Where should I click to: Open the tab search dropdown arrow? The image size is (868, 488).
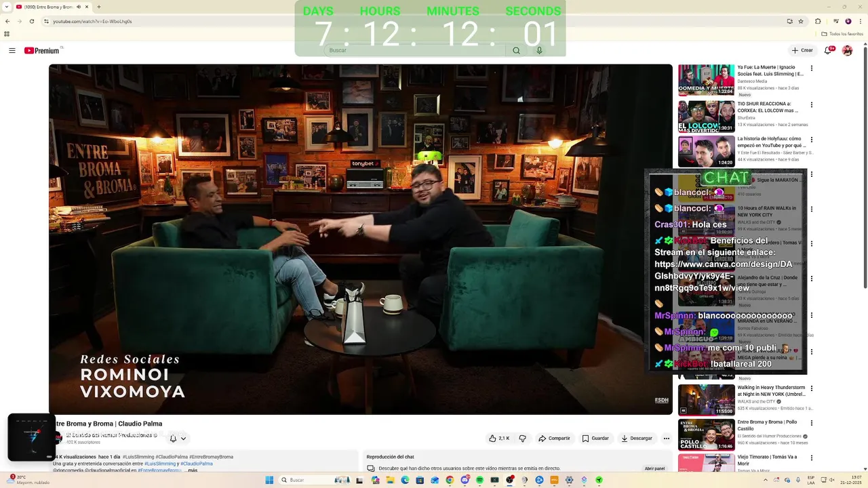(x=7, y=7)
